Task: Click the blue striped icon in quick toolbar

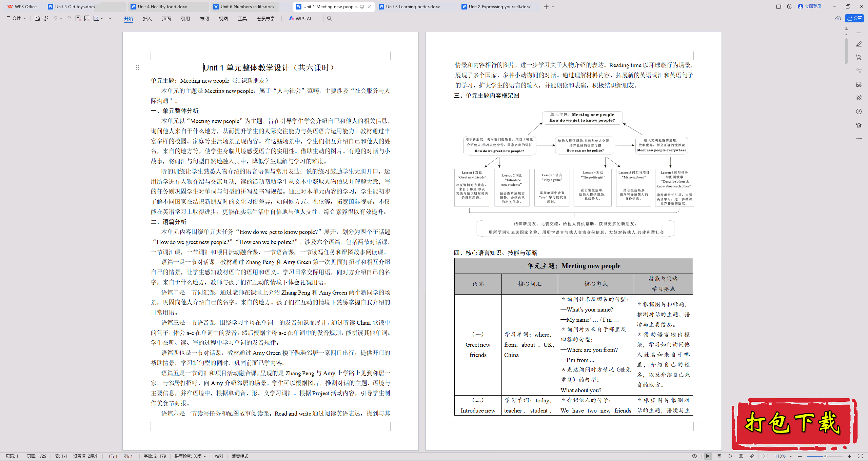Action: (96, 19)
